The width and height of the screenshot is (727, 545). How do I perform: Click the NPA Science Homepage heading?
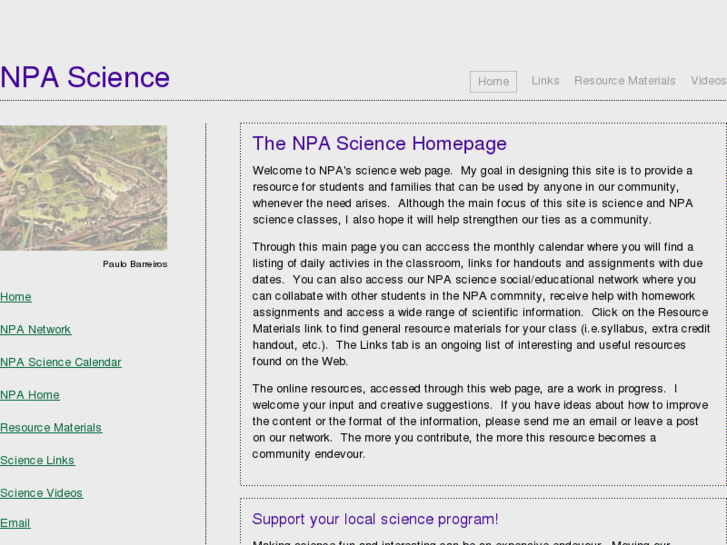pyautogui.click(x=379, y=144)
